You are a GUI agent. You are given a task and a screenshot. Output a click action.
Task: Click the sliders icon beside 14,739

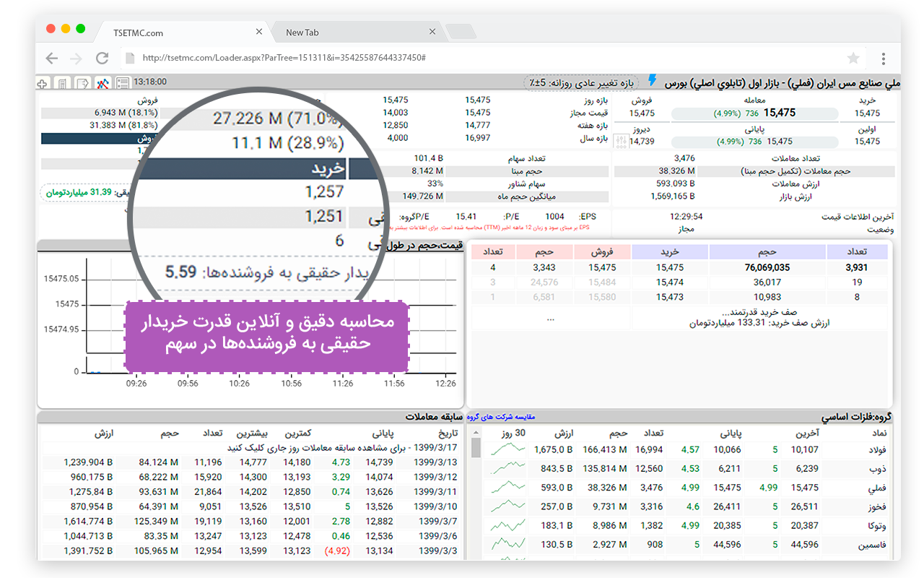[621, 140]
